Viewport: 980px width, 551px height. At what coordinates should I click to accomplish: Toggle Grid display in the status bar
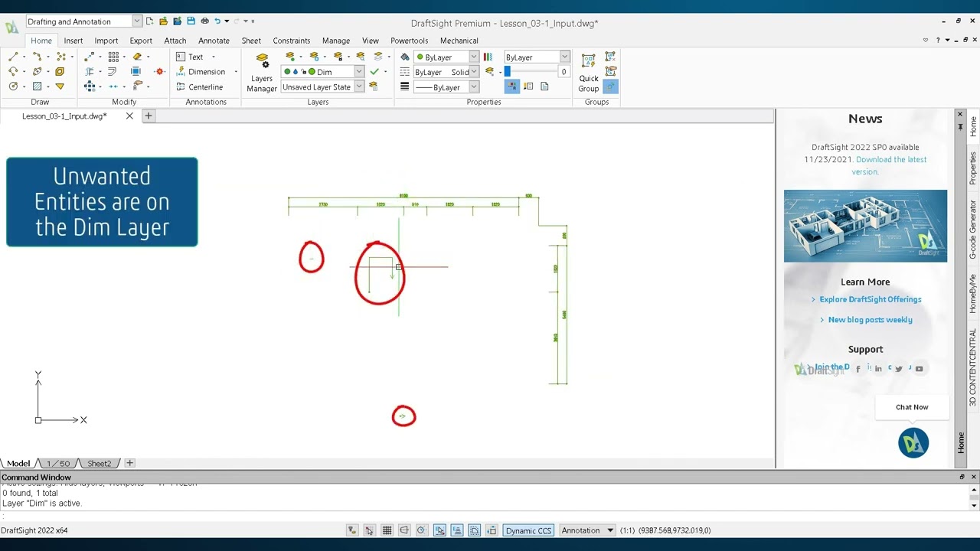pyautogui.click(x=387, y=530)
